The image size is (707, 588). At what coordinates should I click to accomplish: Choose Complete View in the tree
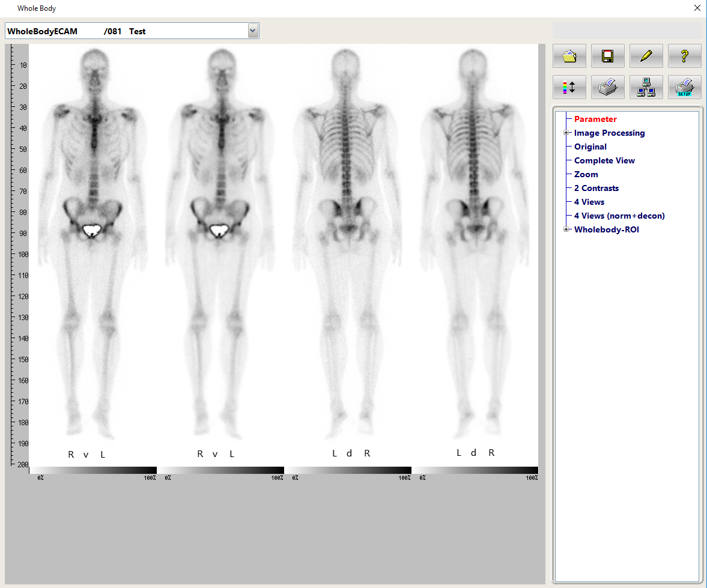604,160
